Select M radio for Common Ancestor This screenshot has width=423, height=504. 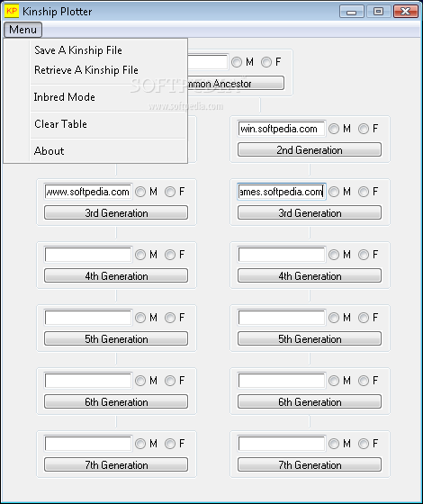(x=237, y=62)
